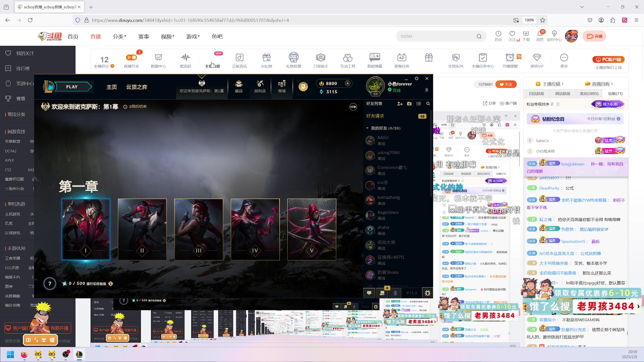
Task: Open the 推流码 stream code icon
Action: tap(185, 58)
